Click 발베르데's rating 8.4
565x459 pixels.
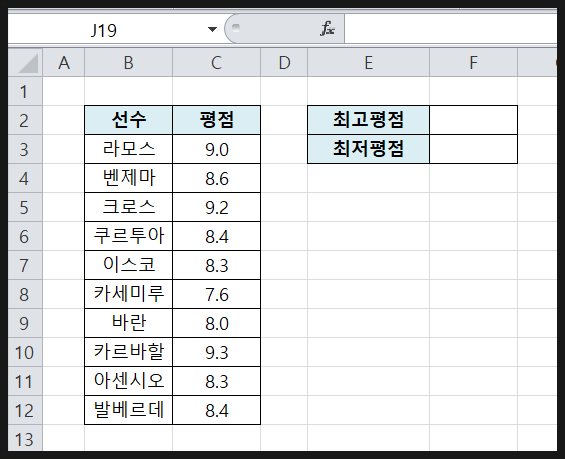tap(217, 410)
